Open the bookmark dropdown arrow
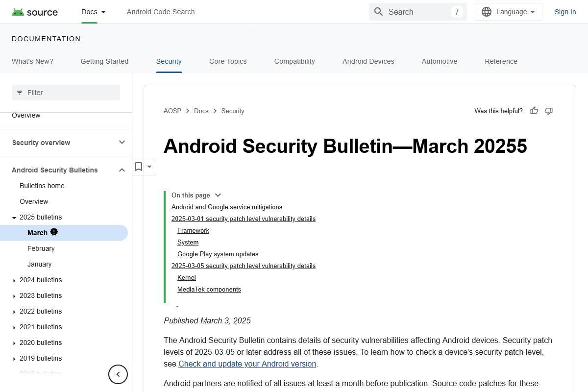 149,167
